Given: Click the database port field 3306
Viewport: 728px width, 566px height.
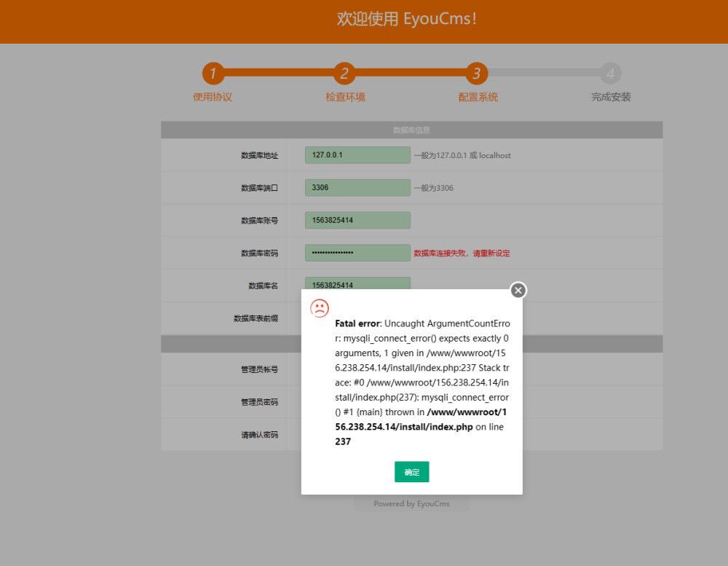Looking at the screenshot, I should coord(357,188).
